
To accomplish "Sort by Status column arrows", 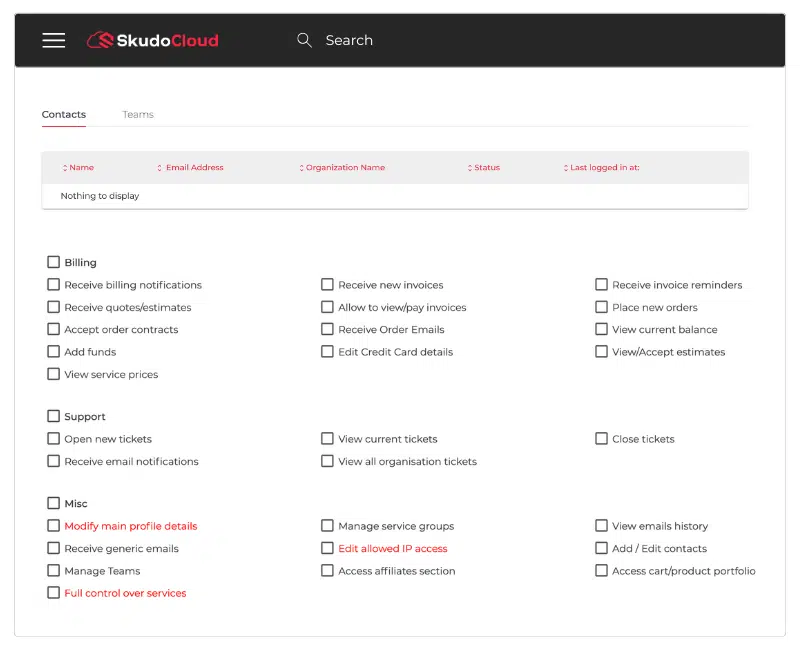I will pos(470,168).
